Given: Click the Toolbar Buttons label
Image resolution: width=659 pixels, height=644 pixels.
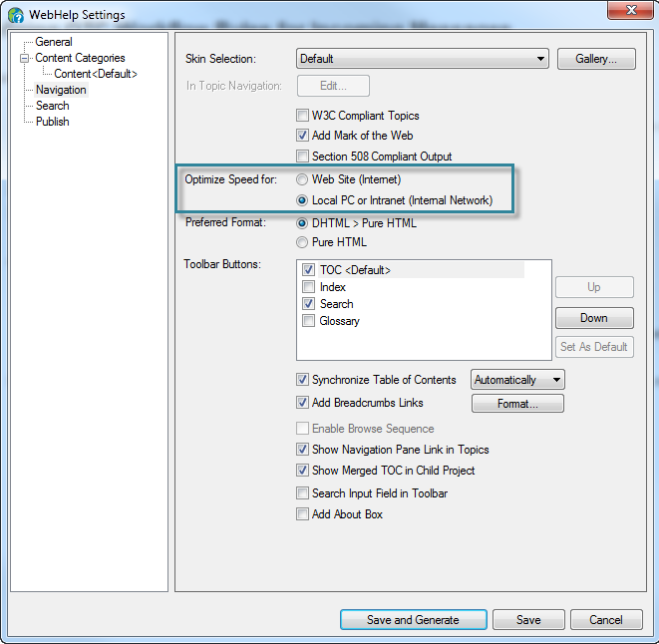Looking at the screenshot, I should tap(222, 264).
